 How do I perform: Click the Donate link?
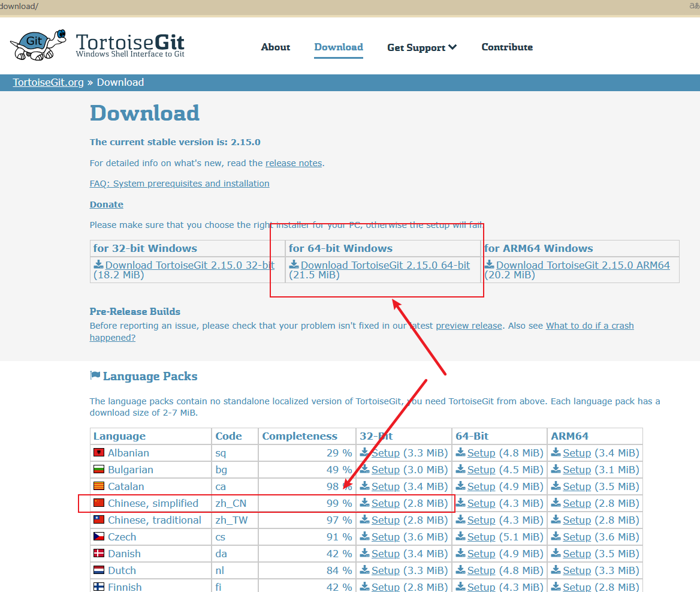click(106, 204)
